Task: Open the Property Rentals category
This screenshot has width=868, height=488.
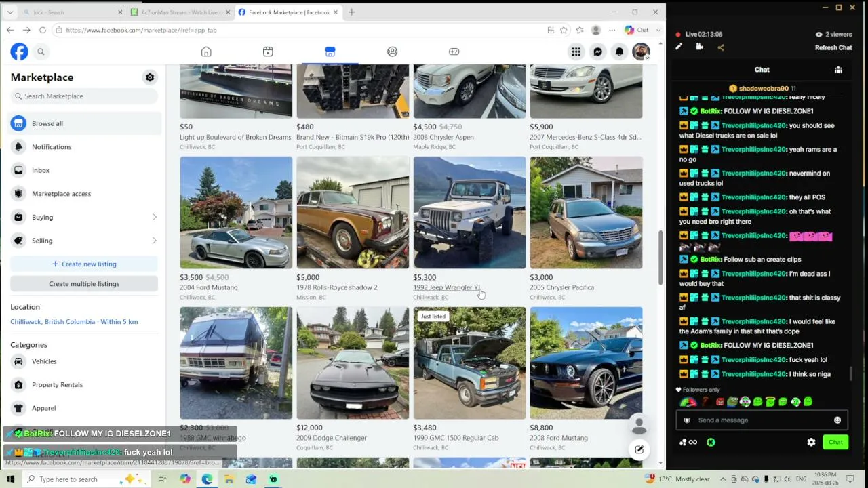Action: click(x=84, y=385)
